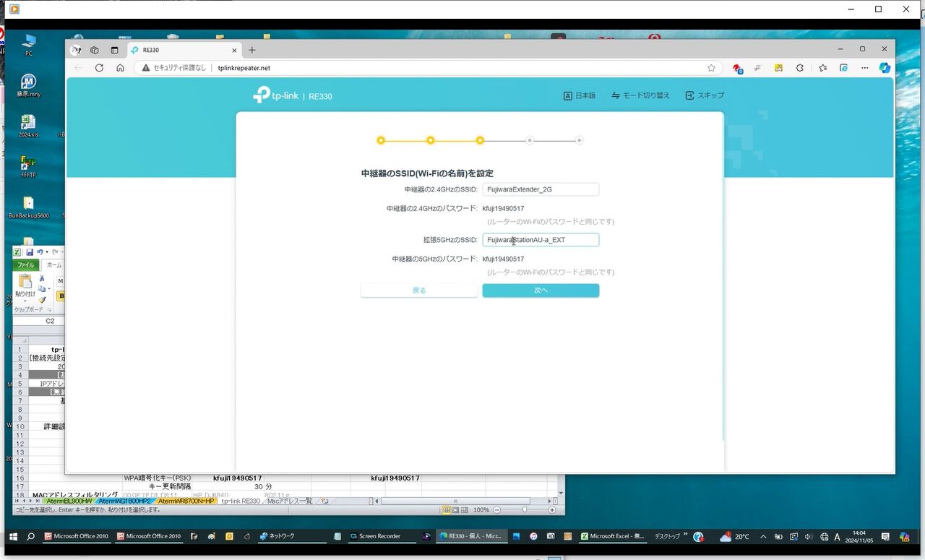This screenshot has width=925, height=560.
Task: Select Excel row 16 header
Action: [20, 478]
